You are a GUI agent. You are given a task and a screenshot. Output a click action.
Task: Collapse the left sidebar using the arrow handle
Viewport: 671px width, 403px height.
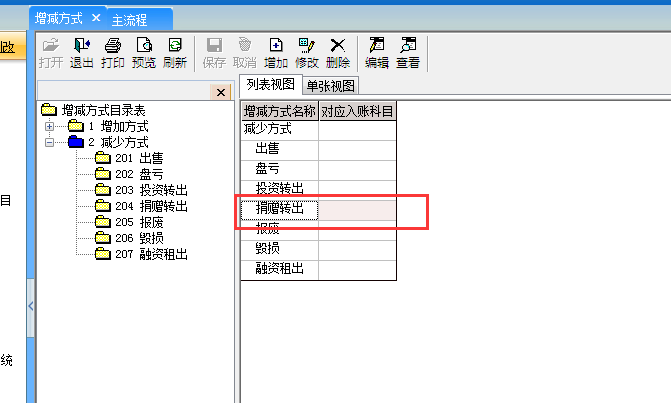click(x=30, y=305)
